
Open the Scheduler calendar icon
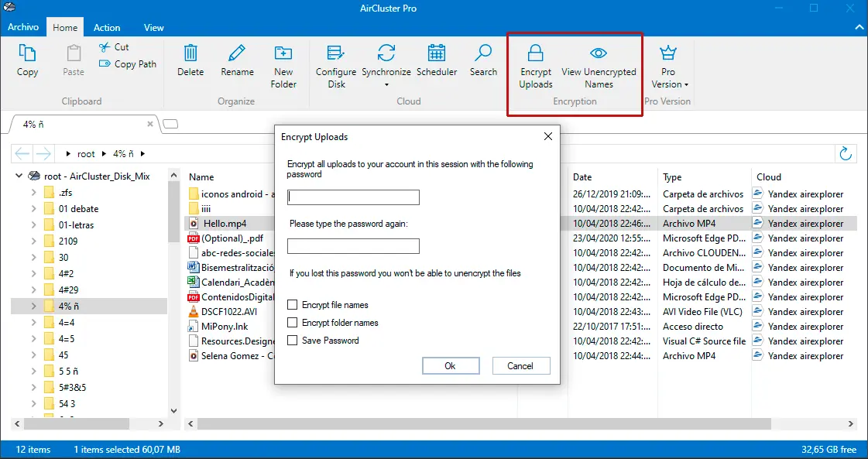coord(437,53)
